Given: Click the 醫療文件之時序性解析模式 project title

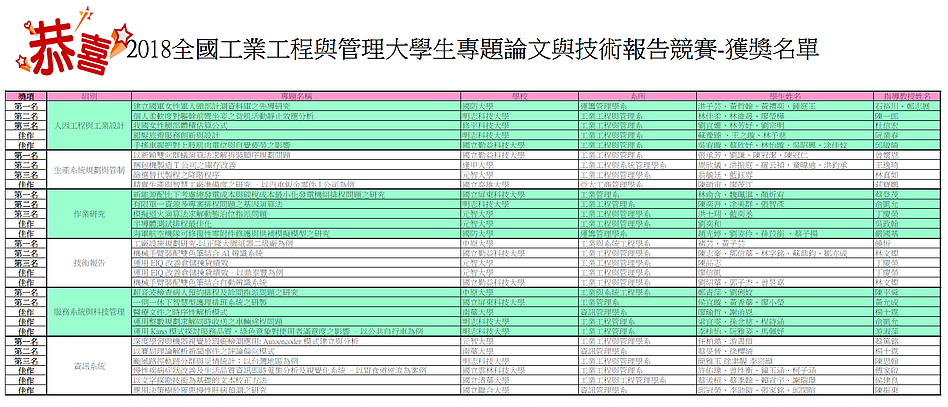Looking at the screenshot, I should point(296,312).
